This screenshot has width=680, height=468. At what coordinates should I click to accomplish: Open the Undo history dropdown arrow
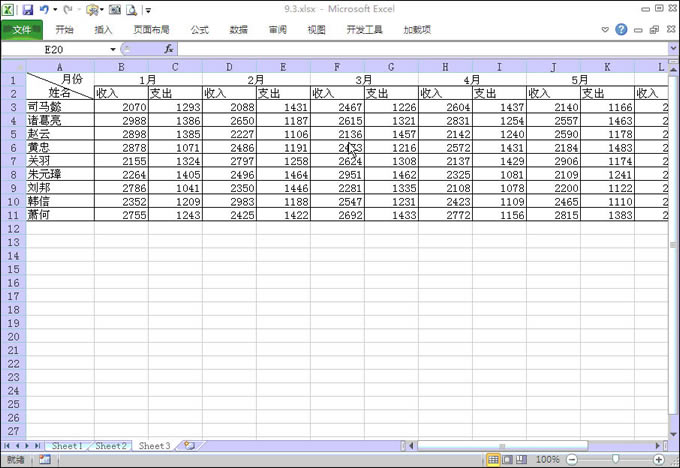pyautogui.click(x=55, y=9)
